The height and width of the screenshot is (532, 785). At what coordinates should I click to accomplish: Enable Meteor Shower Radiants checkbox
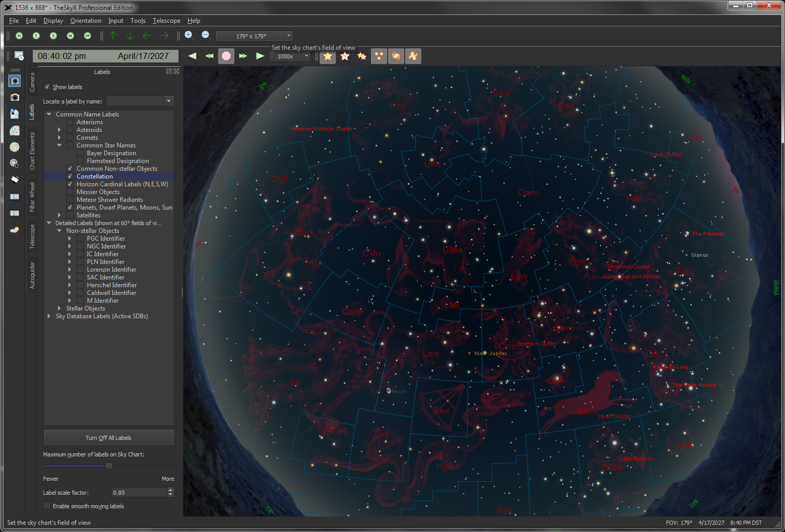tap(70, 200)
